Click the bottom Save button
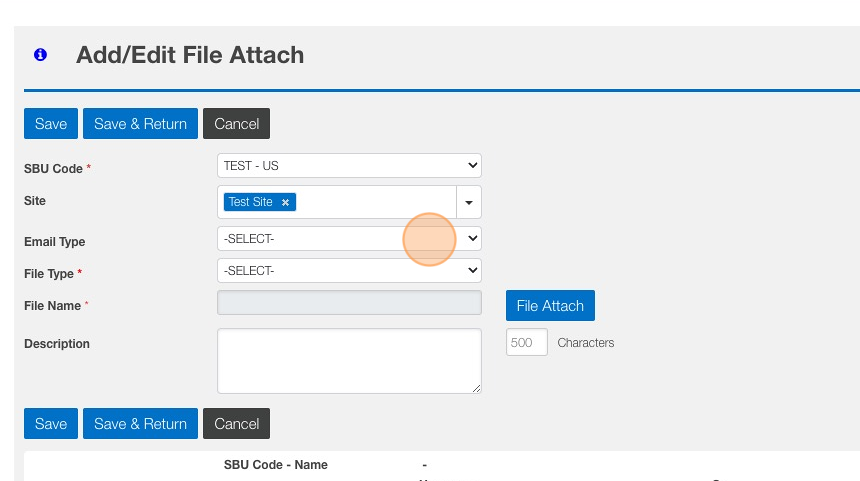This screenshot has width=860, height=481. [51, 424]
